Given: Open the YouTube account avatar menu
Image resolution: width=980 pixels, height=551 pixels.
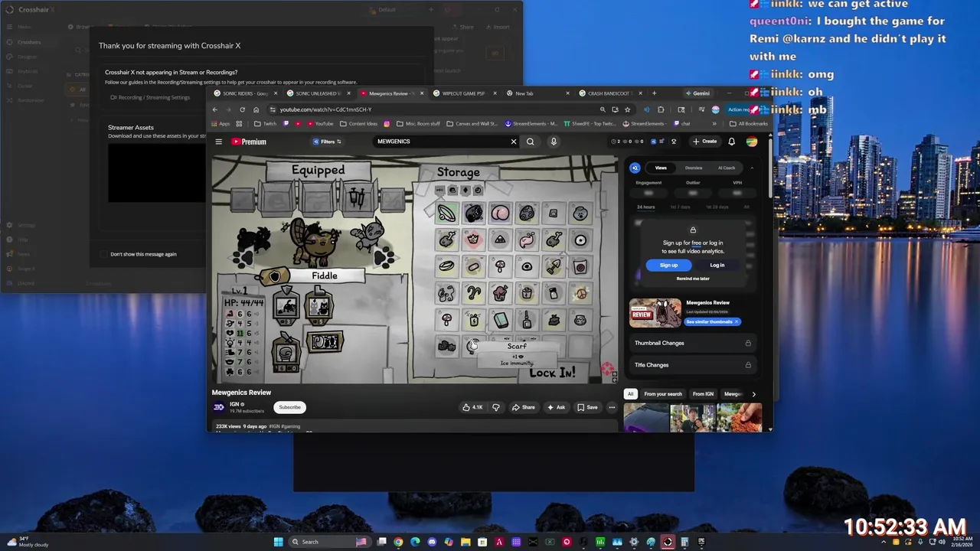Looking at the screenshot, I should (752, 142).
